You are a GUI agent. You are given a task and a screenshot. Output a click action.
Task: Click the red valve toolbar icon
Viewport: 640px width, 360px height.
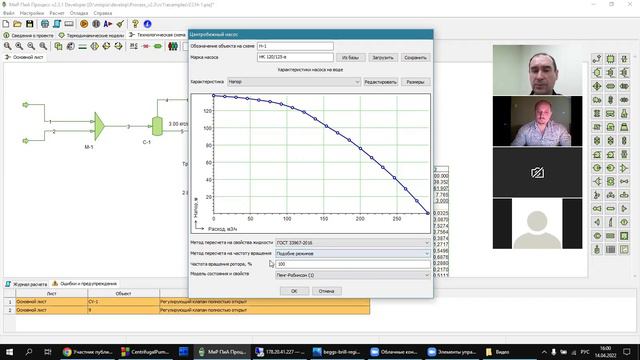(146, 46)
